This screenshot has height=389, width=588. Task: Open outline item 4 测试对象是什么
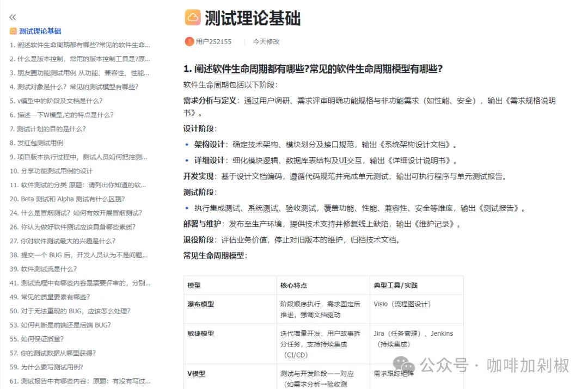(x=74, y=87)
